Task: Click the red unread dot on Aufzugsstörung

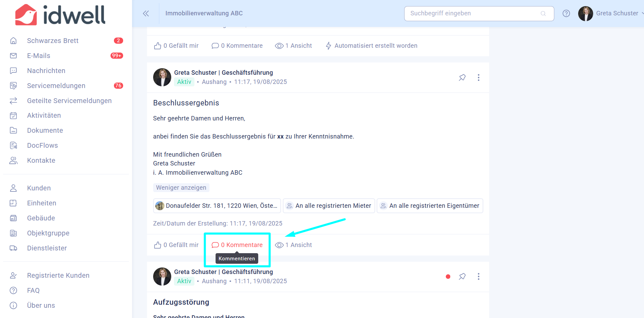Action: tap(448, 277)
